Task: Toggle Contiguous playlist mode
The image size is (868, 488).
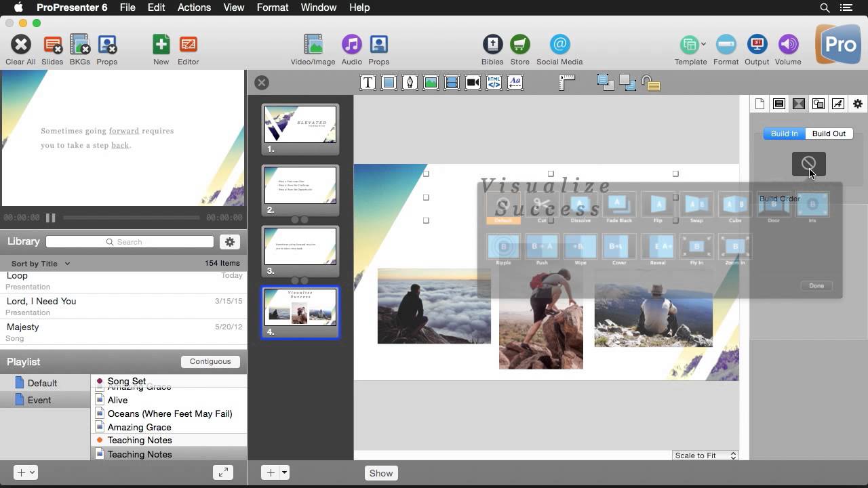Action: [210, 361]
